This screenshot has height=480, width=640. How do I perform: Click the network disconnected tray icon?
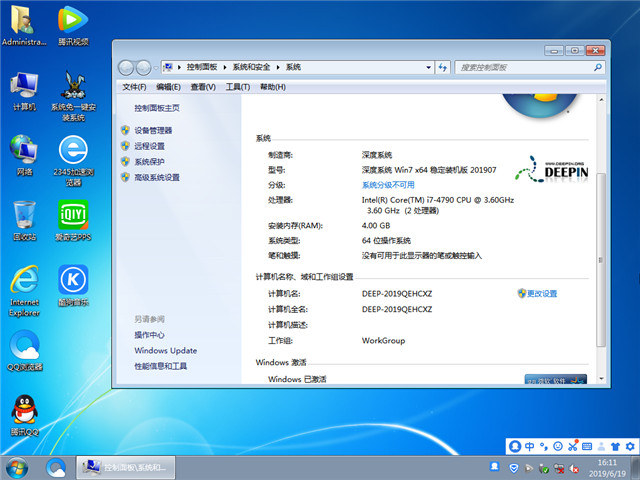[x=559, y=469]
